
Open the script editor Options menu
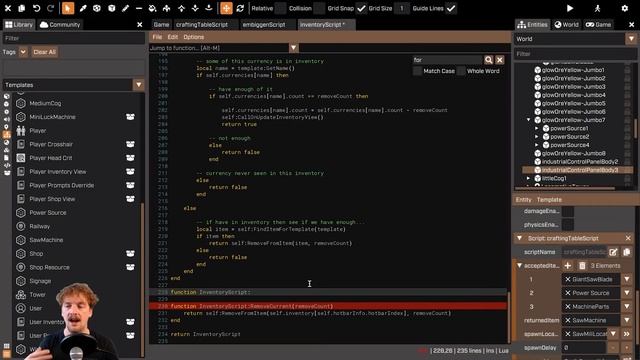click(193, 37)
